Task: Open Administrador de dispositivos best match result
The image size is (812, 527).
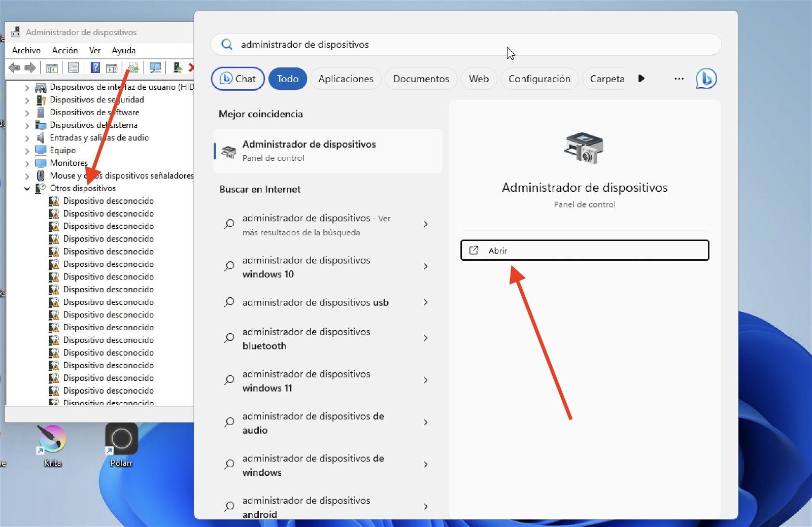Action: click(328, 151)
